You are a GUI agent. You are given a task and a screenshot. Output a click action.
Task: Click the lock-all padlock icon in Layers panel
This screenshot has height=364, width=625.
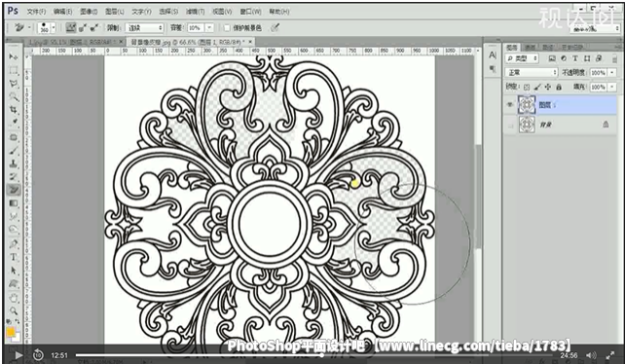click(x=559, y=87)
